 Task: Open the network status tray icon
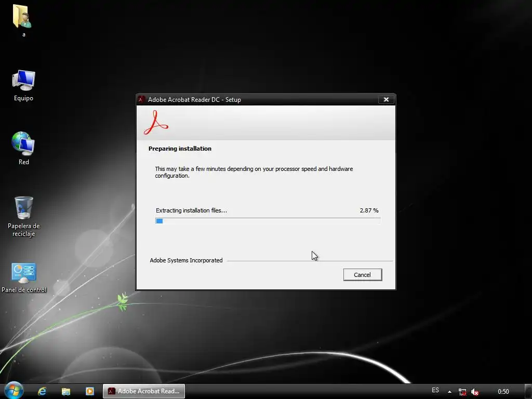pyautogui.click(x=462, y=392)
